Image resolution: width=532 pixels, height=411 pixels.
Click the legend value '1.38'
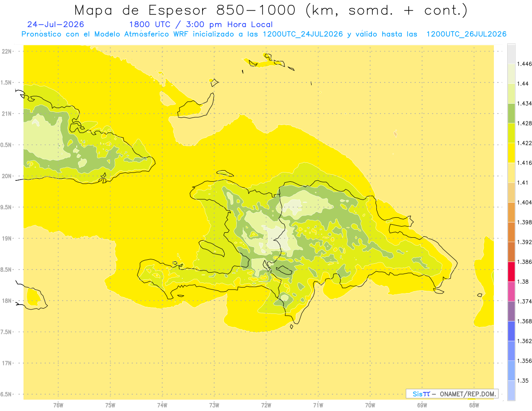tap(523, 282)
